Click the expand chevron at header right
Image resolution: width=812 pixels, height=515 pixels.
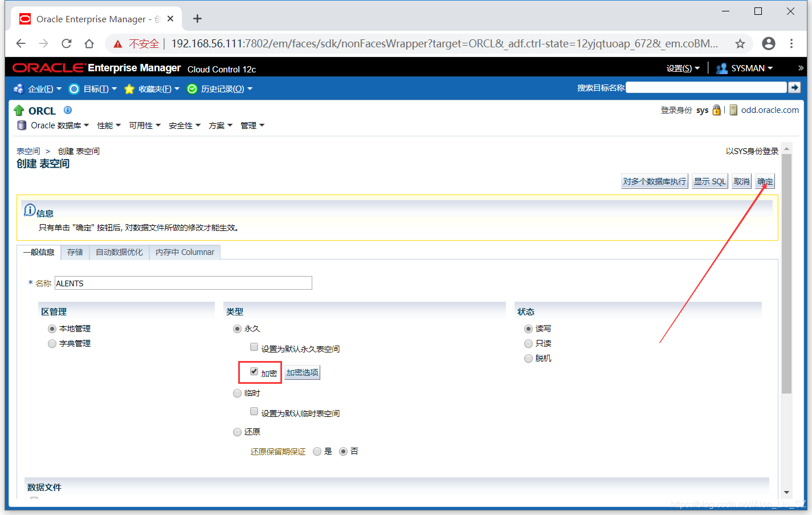tap(801, 68)
